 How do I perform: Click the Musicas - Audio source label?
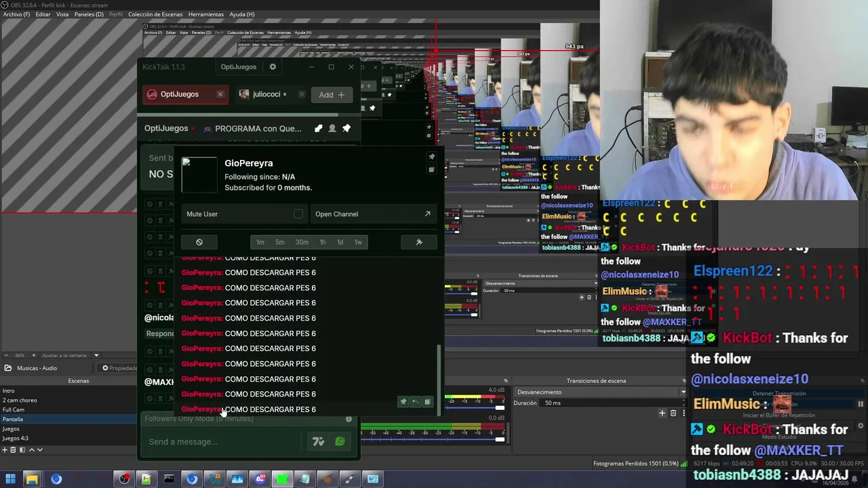[37, 368]
